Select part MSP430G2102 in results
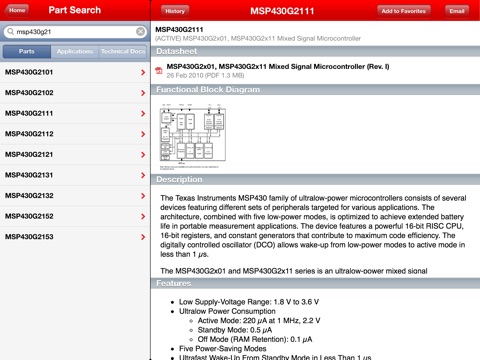 click(75, 93)
